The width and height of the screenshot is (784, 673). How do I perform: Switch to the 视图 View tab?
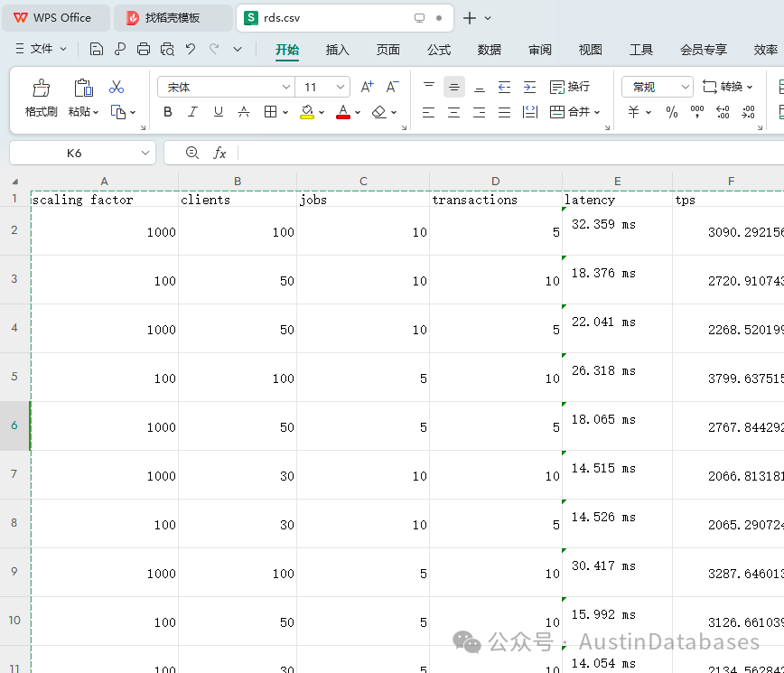(590, 50)
